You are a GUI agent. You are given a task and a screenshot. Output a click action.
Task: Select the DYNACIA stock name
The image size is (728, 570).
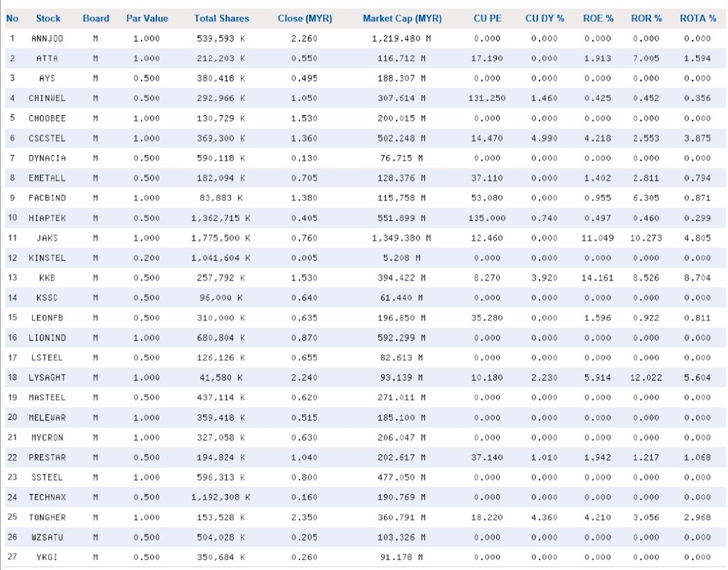[47, 158]
